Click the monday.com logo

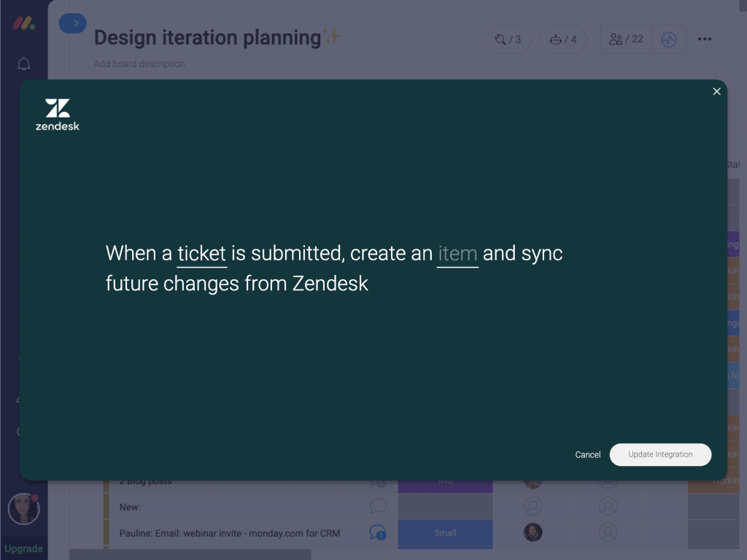point(23,23)
